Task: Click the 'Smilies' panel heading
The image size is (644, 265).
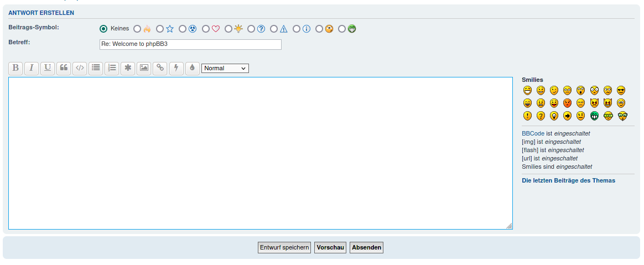Action: tap(532, 80)
